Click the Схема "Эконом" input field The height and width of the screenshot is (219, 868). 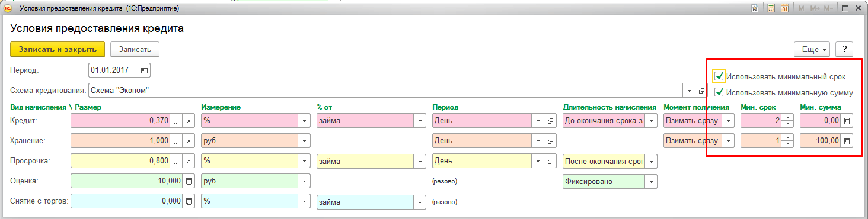(385, 91)
